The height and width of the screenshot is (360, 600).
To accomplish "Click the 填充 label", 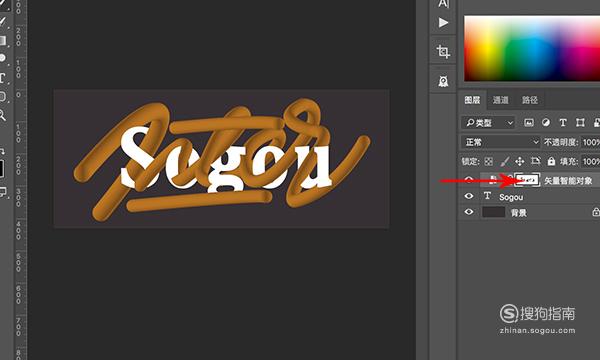I will [568, 161].
